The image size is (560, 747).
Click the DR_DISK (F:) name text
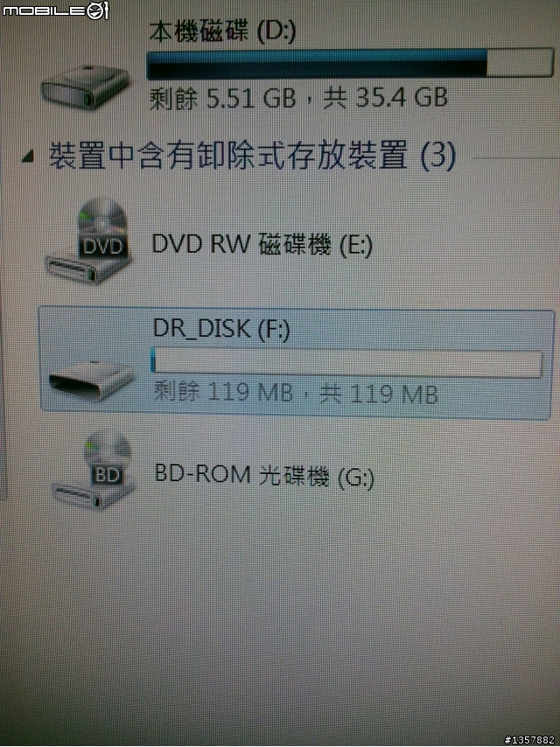click(221, 329)
